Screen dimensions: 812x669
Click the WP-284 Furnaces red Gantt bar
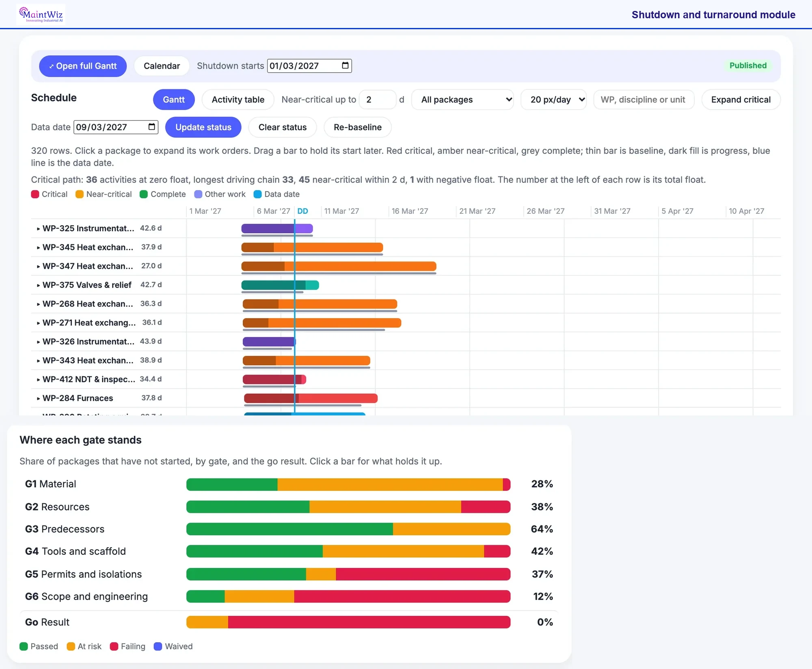click(311, 398)
